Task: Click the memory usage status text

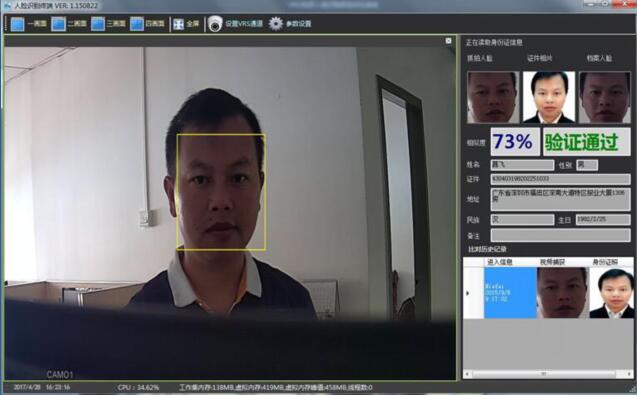Action: pos(276,388)
